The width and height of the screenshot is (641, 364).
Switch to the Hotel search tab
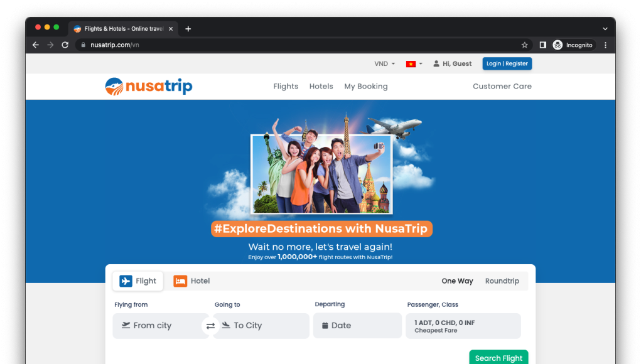point(191,281)
